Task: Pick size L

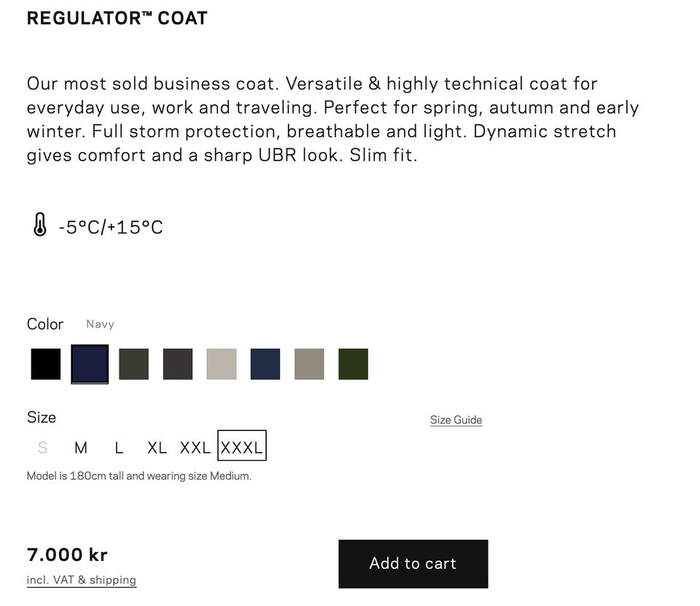Action: tap(119, 448)
